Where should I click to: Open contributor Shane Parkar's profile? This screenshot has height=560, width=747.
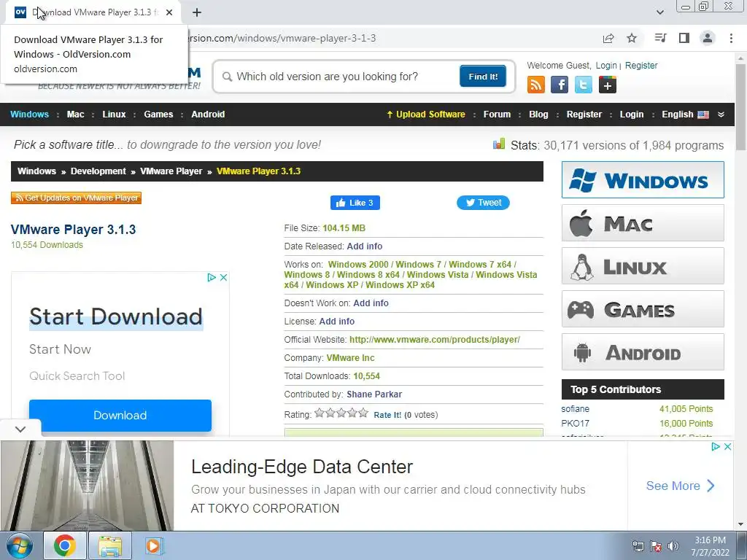(x=374, y=394)
